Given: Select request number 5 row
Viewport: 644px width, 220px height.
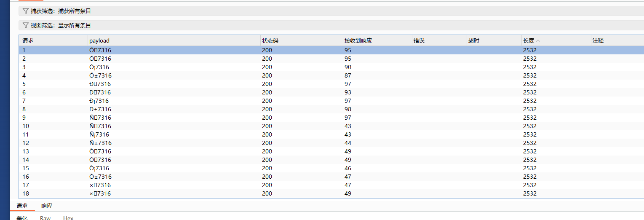Looking at the screenshot, I should (x=332, y=84).
